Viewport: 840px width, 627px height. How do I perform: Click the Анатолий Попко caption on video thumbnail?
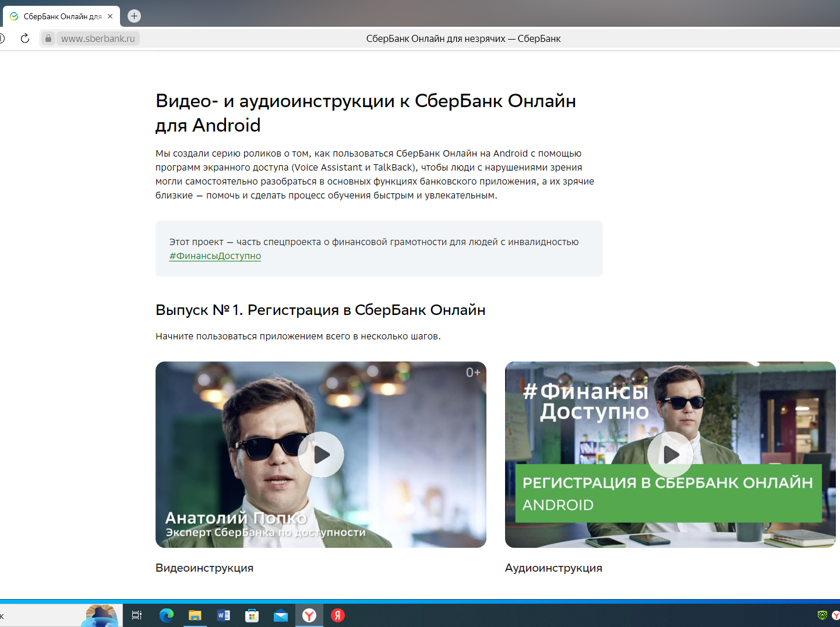point(236,518)
